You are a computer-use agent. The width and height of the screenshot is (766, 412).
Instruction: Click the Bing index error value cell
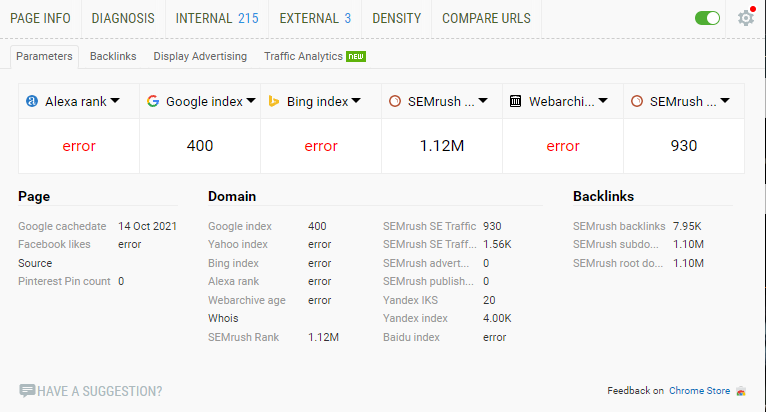pos(321,146)
